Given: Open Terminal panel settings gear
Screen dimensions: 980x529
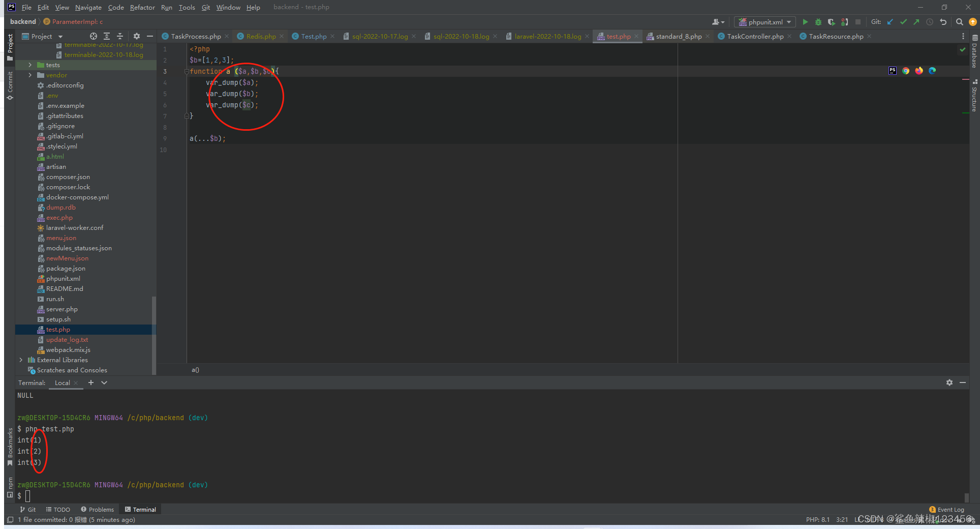Looking at the screenshot, I should [950, 383].
